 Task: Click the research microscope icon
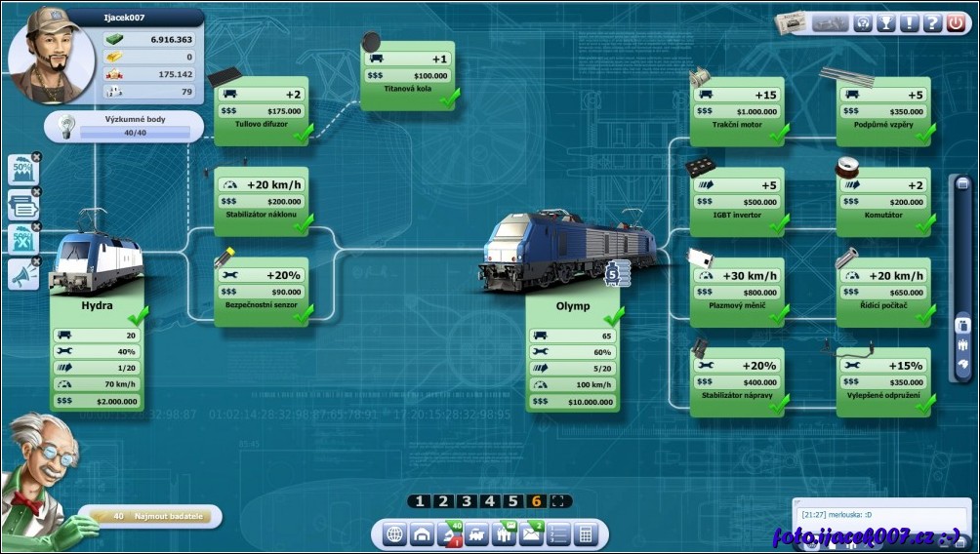click(451, 534)
